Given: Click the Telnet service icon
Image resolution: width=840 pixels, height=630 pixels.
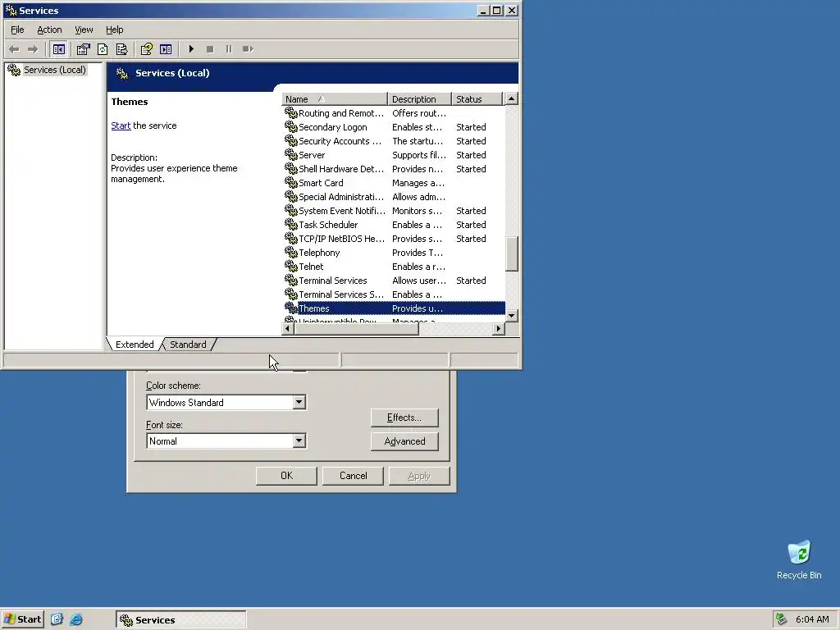Looking at the screenshot, I should pos(291,267).
